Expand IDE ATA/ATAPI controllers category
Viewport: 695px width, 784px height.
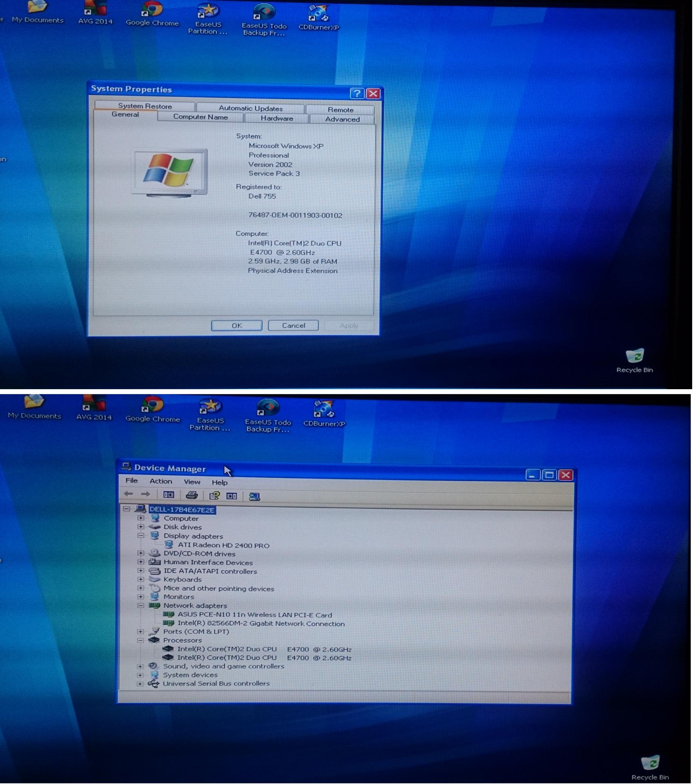point(141,570)
